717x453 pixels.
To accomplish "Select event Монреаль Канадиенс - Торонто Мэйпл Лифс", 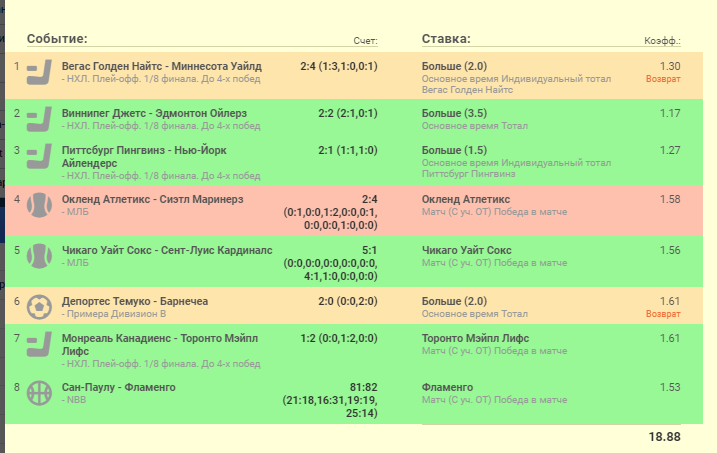I will coord(160,345).
